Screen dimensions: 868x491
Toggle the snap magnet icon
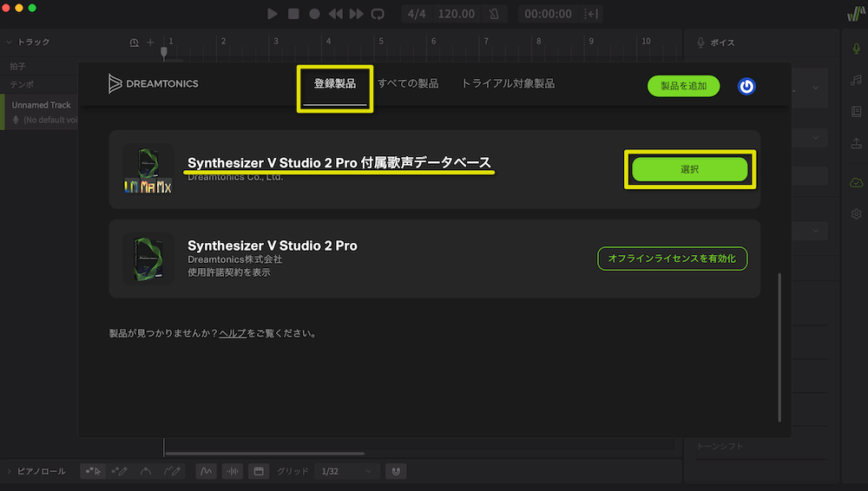[x=396, y=472]
